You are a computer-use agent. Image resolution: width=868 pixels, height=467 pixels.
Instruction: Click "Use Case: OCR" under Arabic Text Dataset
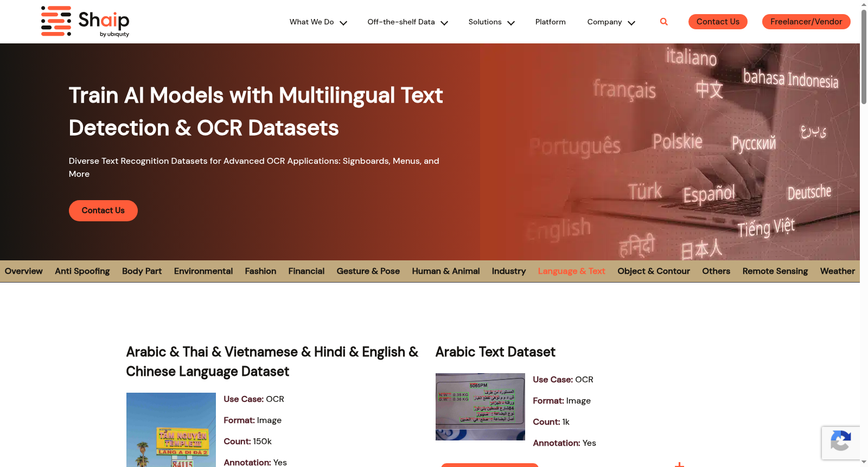[563, 380]
